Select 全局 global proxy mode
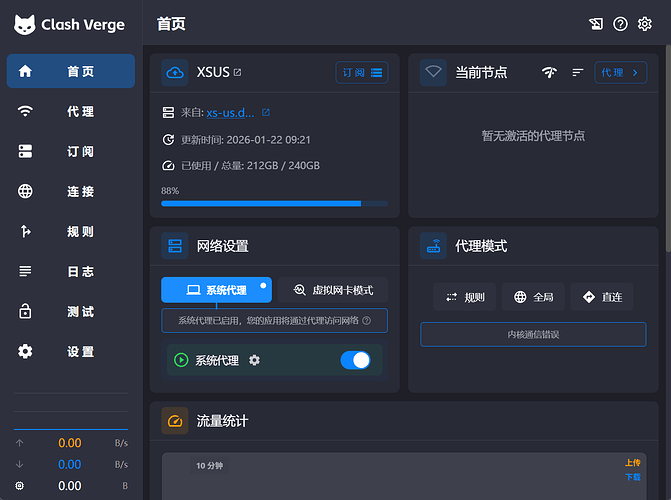This screenshot has height=500, width=671. click(533, 297)
